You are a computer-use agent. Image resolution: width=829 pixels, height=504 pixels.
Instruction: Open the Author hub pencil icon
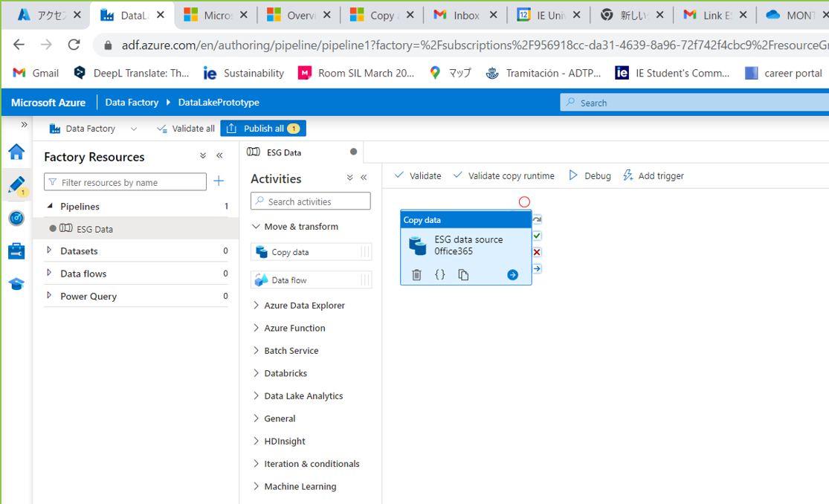point(16,185)
